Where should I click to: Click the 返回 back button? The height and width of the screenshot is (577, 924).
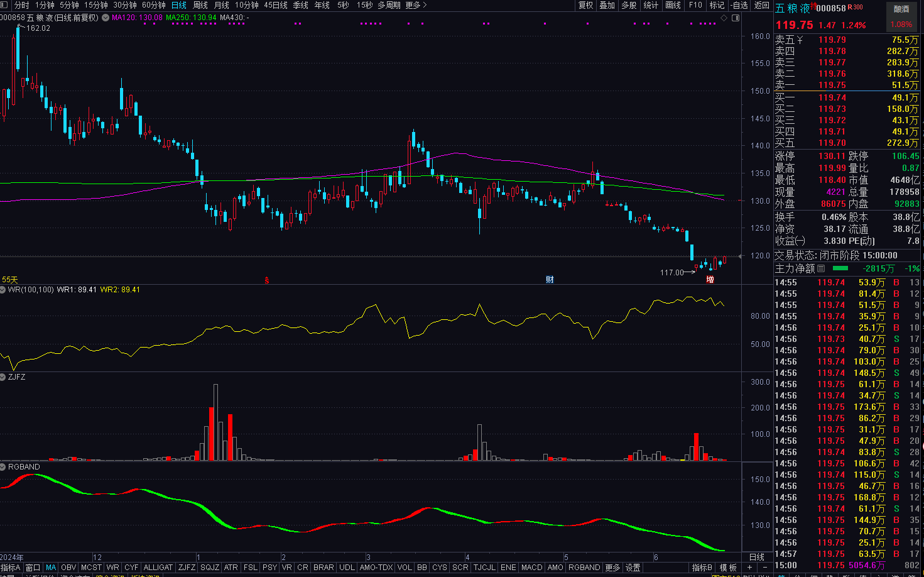point(762,5)
